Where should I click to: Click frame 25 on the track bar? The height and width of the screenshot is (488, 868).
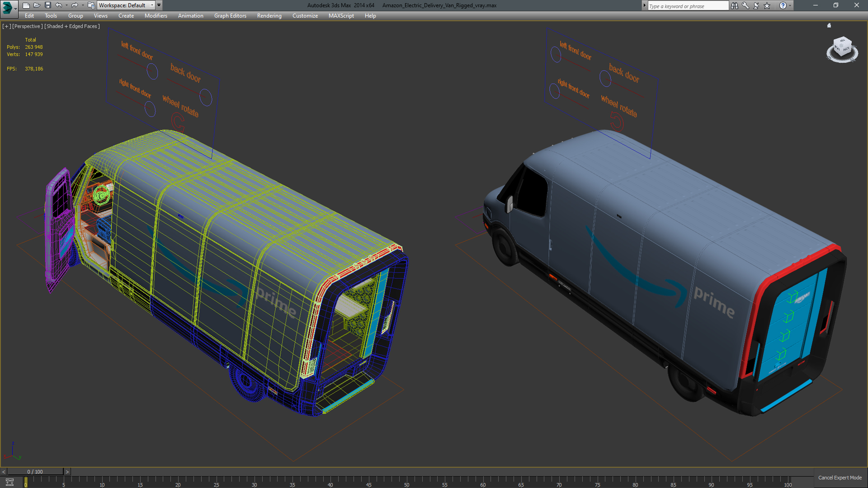pyautogui.click(x=216, y=482)
